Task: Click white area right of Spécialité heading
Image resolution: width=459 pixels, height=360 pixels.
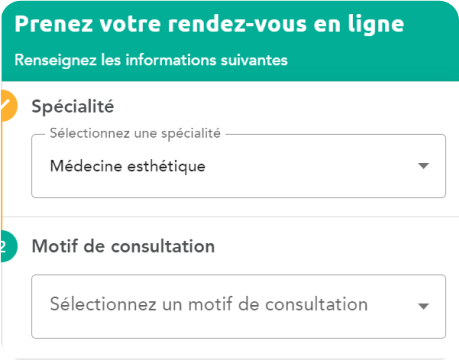Action: point(283,107)
